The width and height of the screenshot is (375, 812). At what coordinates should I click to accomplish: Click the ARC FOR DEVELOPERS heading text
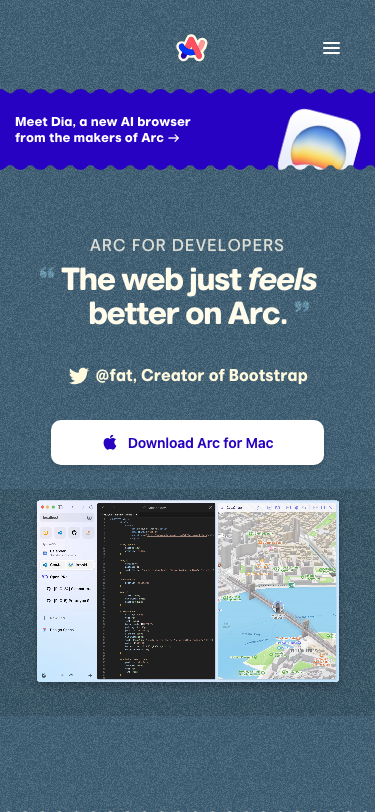188,245
